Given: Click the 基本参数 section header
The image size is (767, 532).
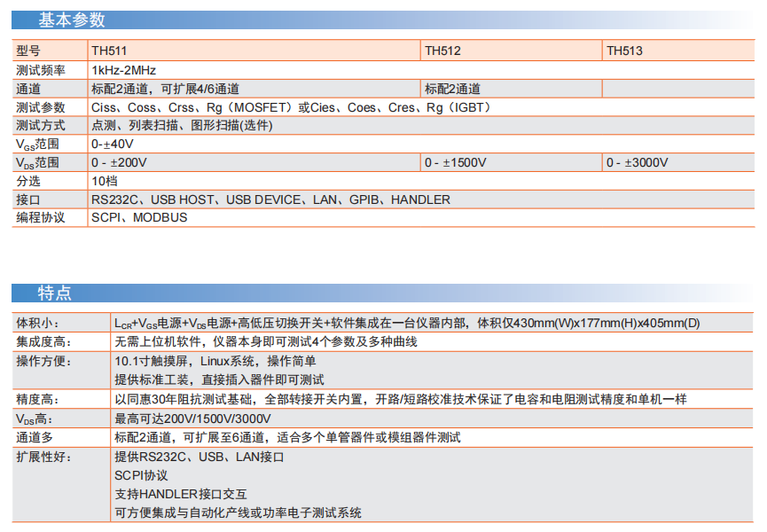Looking at the screenshot, I should tap(72, 20).
